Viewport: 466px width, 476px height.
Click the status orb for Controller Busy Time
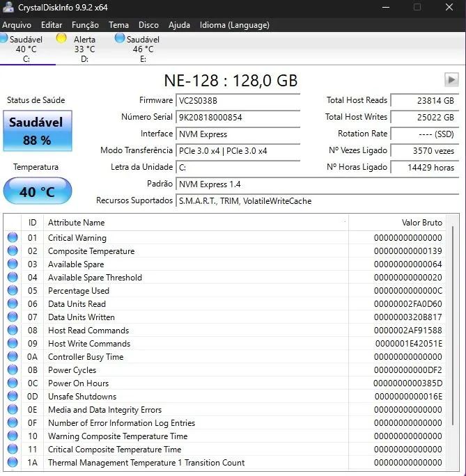pyautogui.click(x=13, y=356)
